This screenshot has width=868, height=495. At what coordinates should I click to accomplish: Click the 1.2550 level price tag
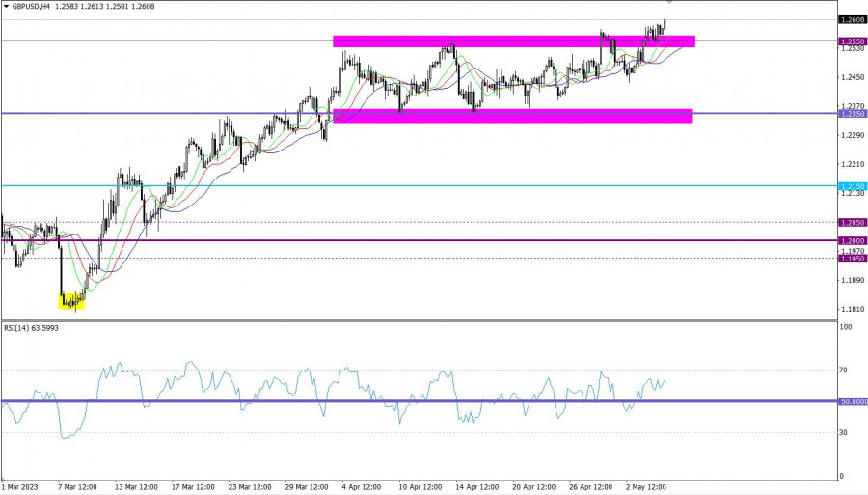(852, 41)
